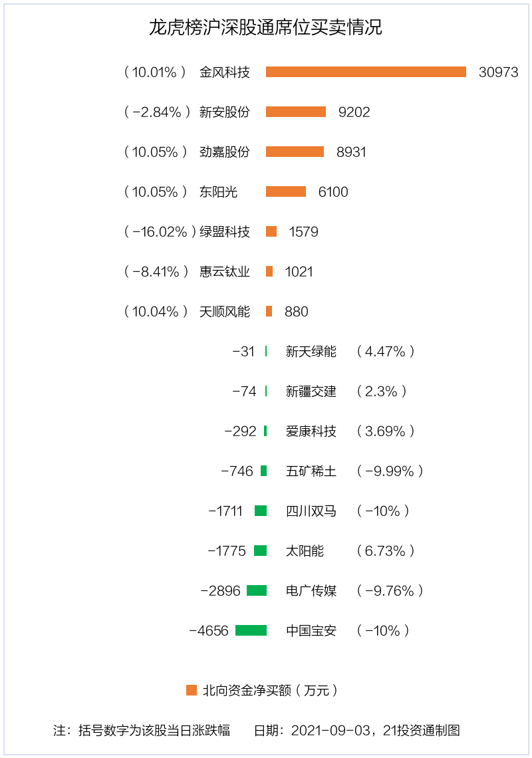532x758 pixels.
Task: Select the green 电广传媒 bar
Action: (x=257, y=590)
